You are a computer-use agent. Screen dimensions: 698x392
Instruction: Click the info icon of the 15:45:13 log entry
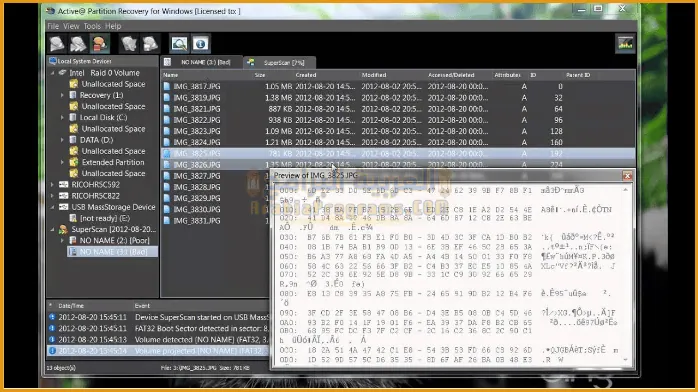pos(52,339)
